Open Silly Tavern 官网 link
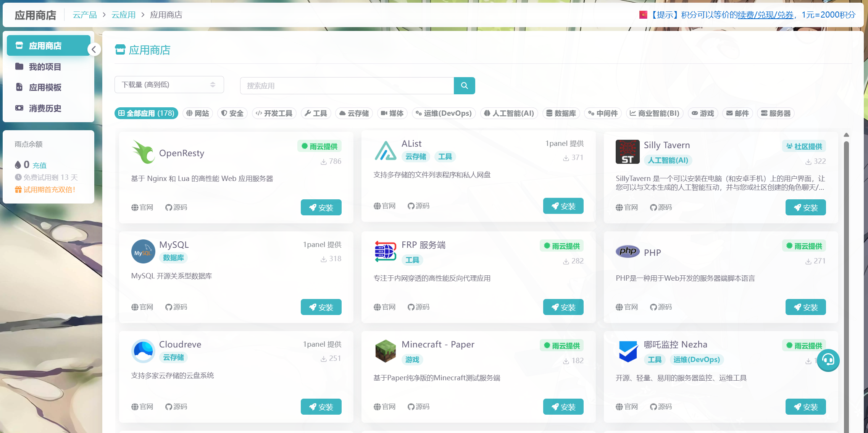Screen dimensions: 868x433 pos(627,207)
